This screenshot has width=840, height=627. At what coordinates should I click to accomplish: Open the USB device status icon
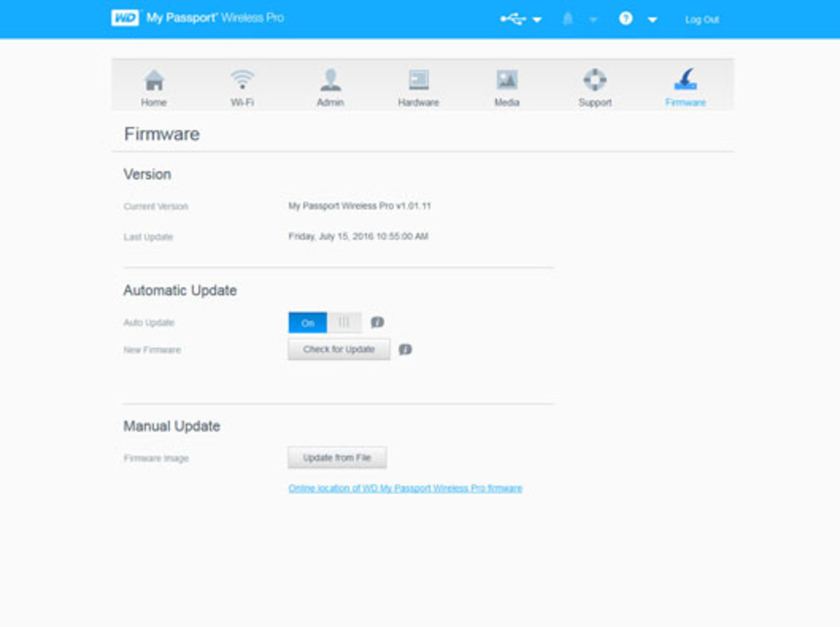click(x=512, y=19)
